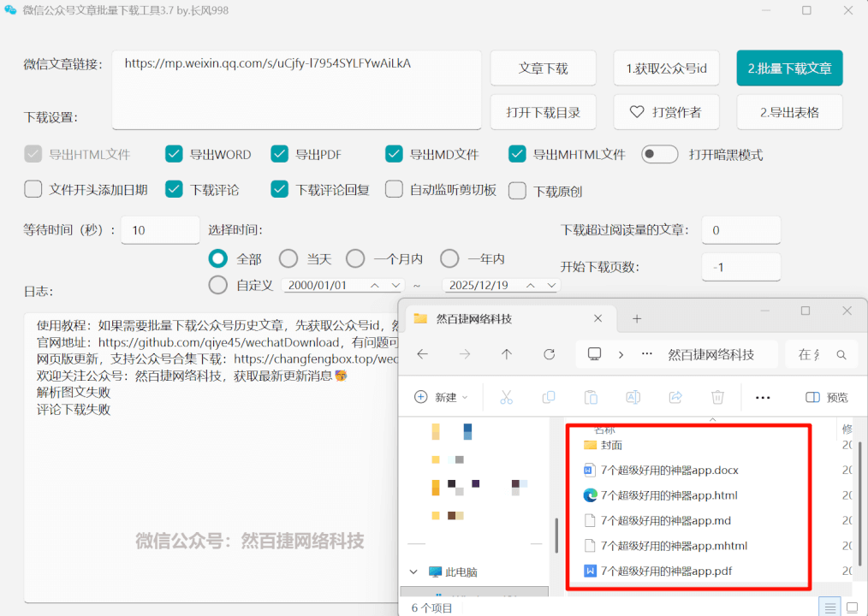The image size is (868, 616).
Task: Open the 新建 dropdown in File Explorer
Action: [441, 397]
